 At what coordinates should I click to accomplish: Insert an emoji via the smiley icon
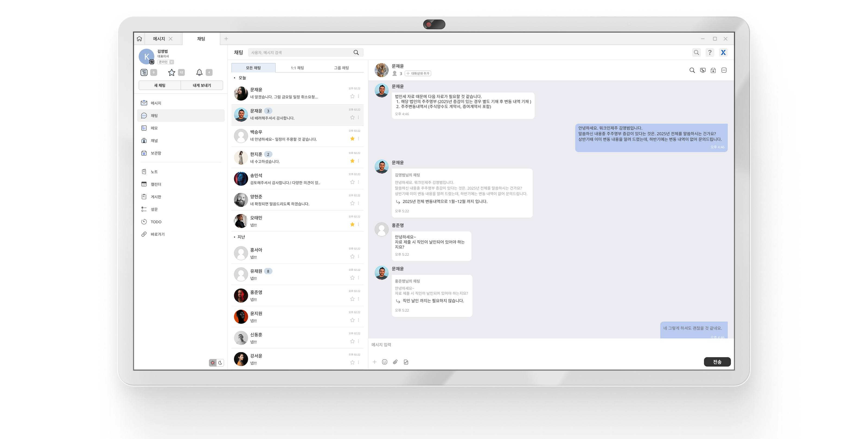(x=384, y=362)
